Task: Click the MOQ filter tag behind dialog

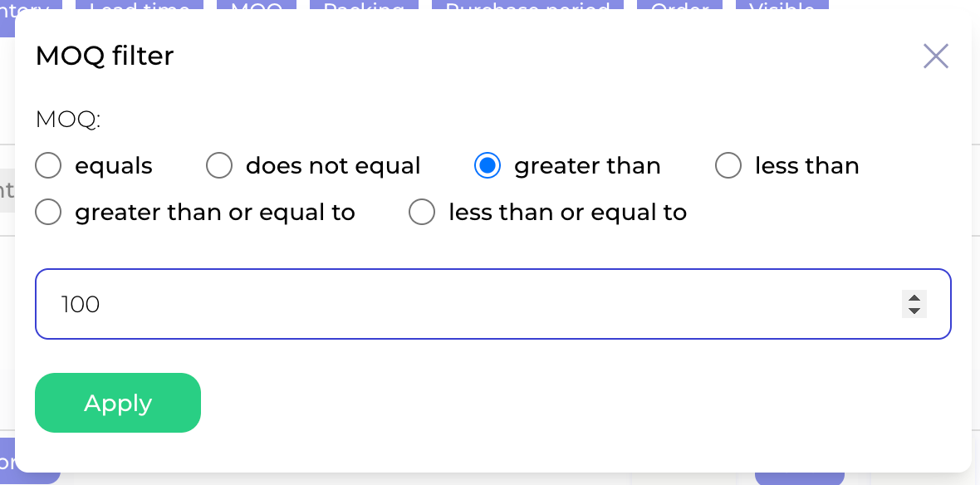Action: coord(256,7)
